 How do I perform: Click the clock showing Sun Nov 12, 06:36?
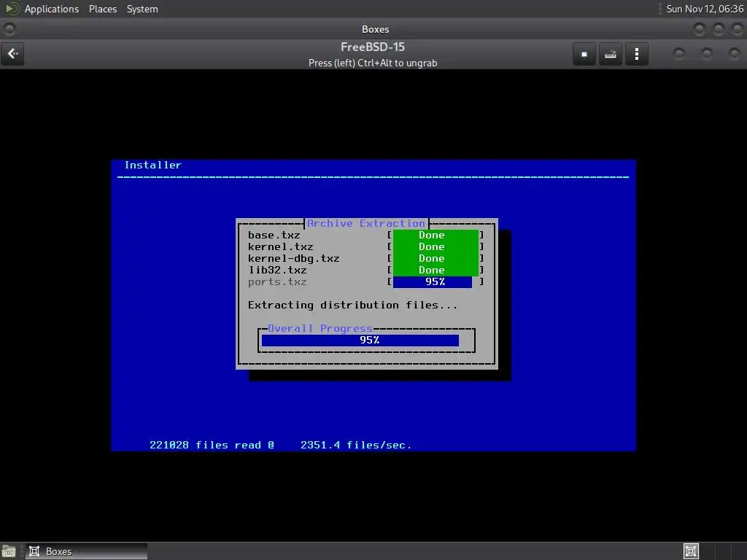pos(705,9)
